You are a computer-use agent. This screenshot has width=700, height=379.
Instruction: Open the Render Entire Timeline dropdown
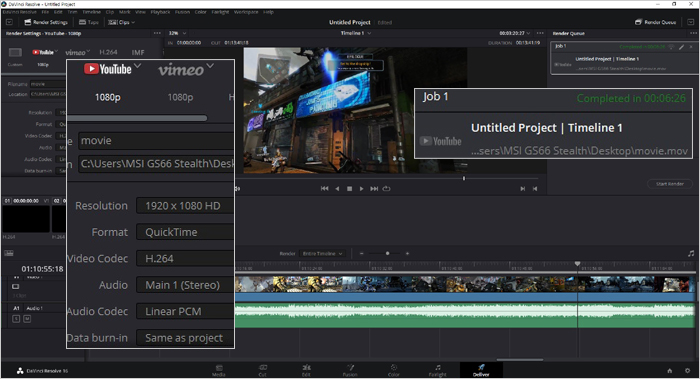point(322,254)
